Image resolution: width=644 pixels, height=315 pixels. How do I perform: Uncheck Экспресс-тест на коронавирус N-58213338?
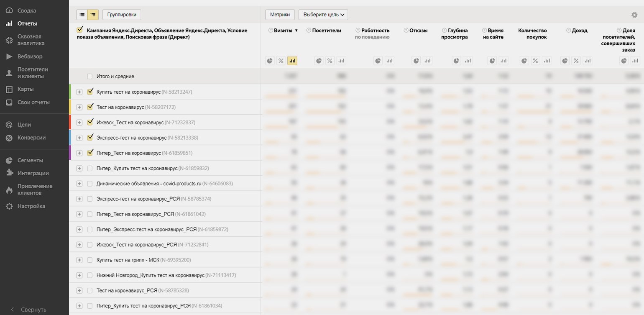pos(89,138)
